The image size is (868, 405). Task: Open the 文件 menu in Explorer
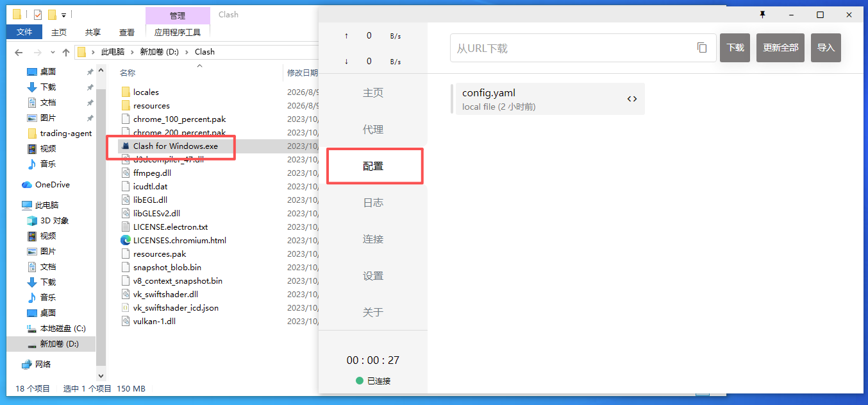pos(24,32)
